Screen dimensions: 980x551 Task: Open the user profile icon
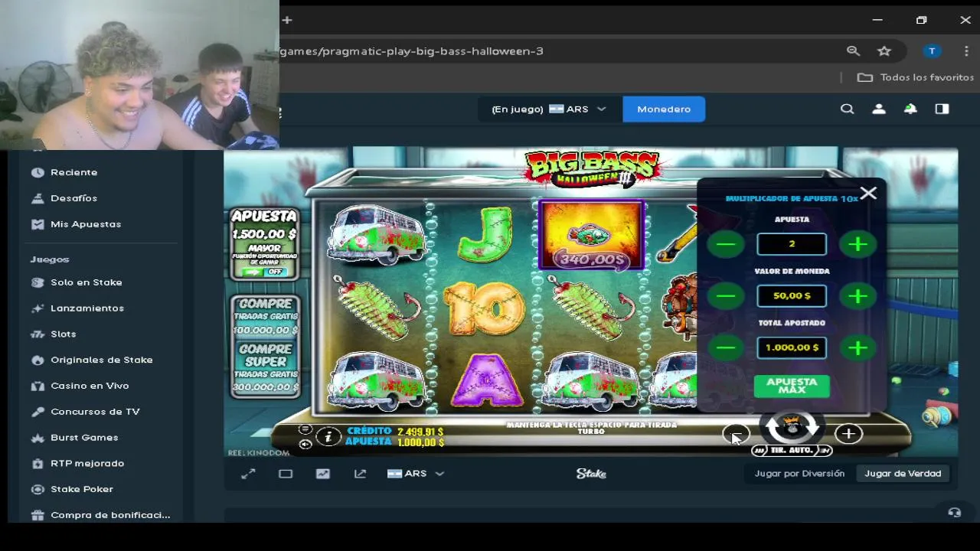[879, 109]
